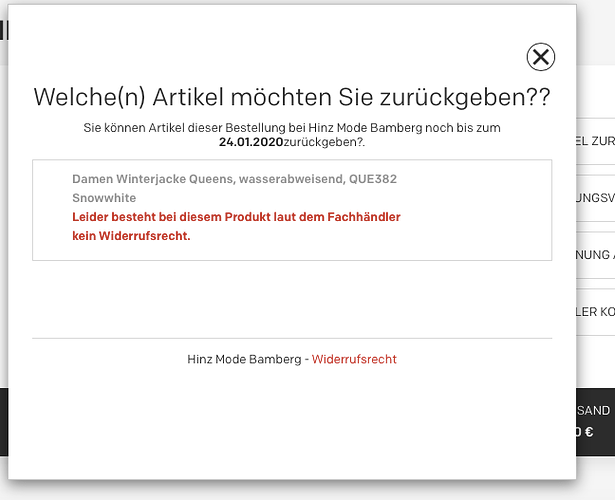615x500 pixels.
Task: Click the Snowwhite color label
Action: pos(104,198)
